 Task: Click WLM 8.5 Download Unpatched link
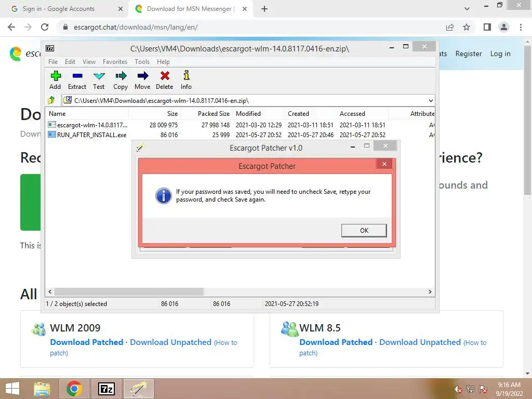point(420,342)
